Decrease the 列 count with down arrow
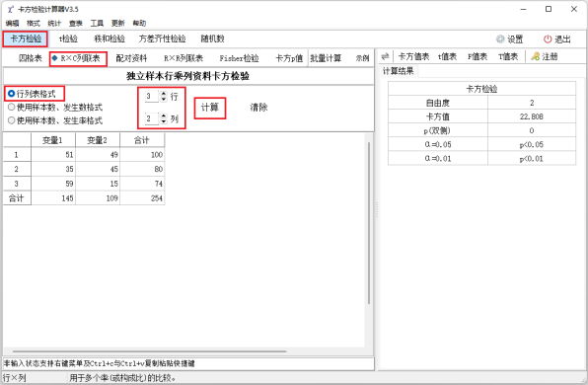The image size is (588, 385). point(164,121)
